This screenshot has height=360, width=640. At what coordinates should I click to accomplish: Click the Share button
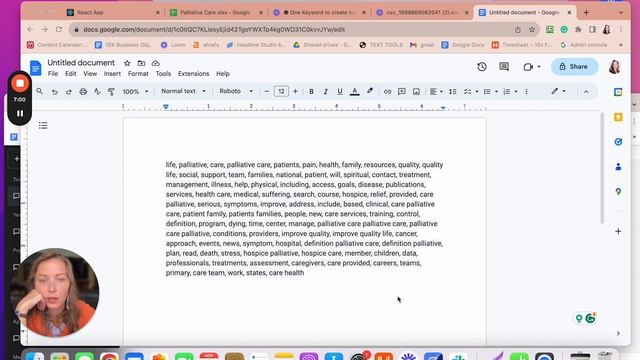pyautogui.click(x=574, y=67)
